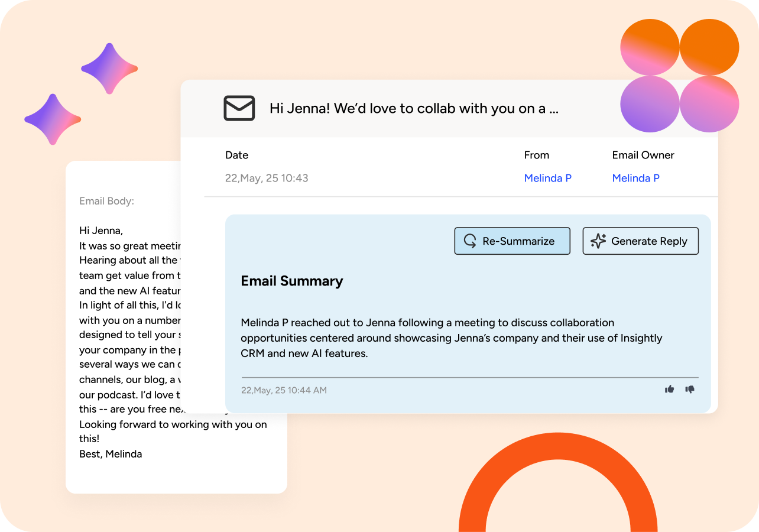The height and width of the screenshot is (532, 759).
Task: Click the circular arrow icon in Re-Summarize
Action: pos(470,241)
